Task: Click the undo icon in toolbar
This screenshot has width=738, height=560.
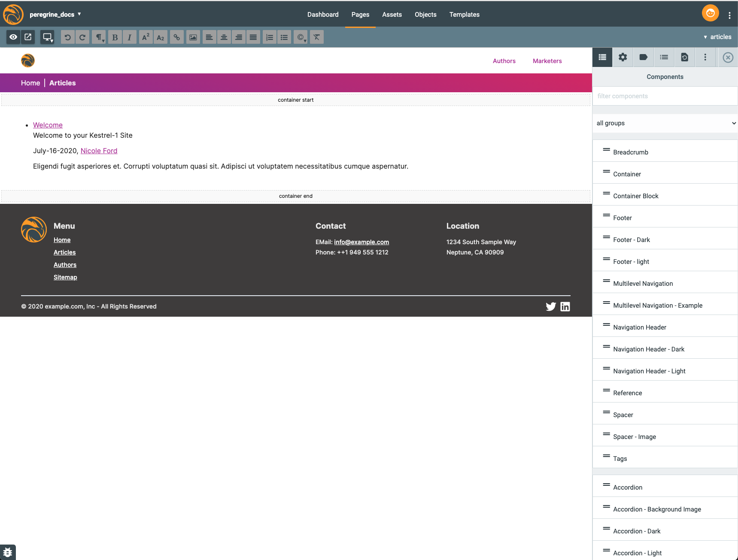Action: pos(67,37)
